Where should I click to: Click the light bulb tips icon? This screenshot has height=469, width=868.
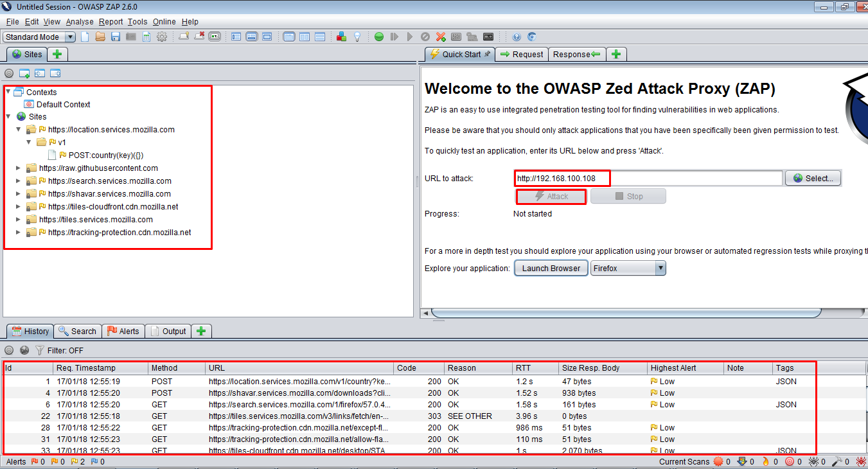click(357, 37)
